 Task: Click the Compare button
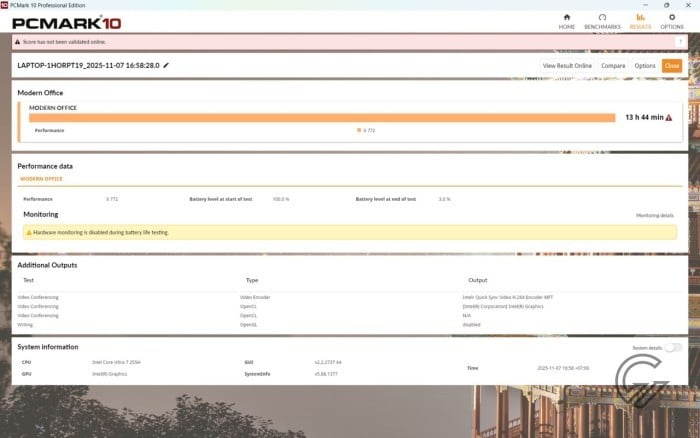tap(613, 66)
